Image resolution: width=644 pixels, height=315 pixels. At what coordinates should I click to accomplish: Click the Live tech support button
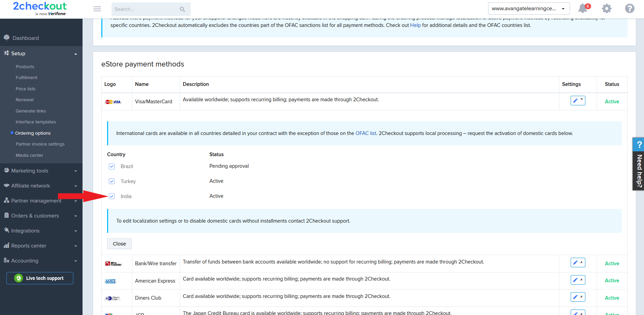(40, 278)
